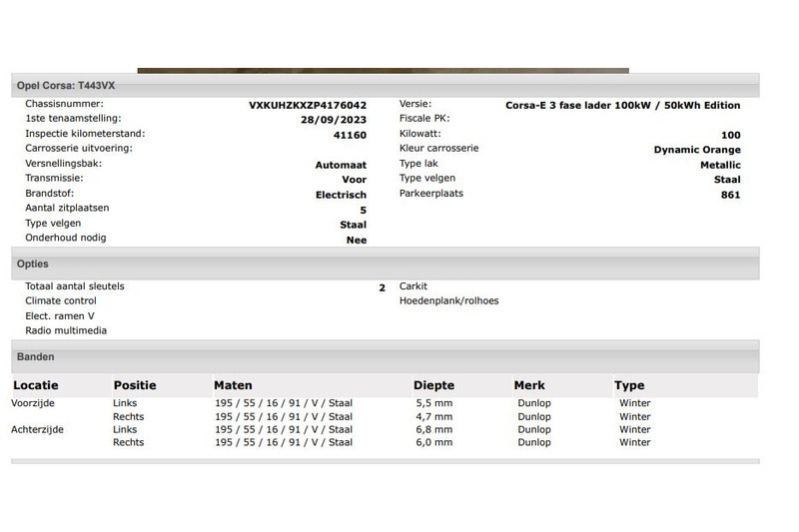Select chassis number VXKUHZKXZP4176042
This screenshot has width=799, height=532.
point(308,105)
